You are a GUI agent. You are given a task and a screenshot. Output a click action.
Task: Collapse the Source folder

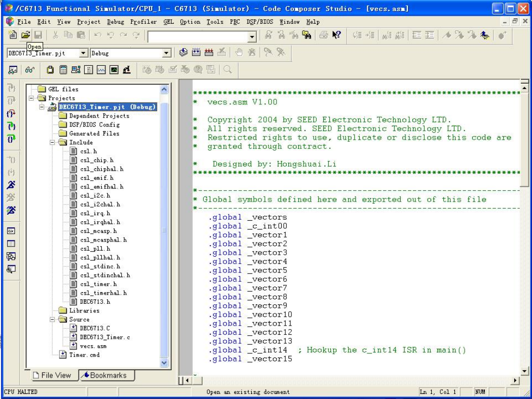[x=53, y=320]
